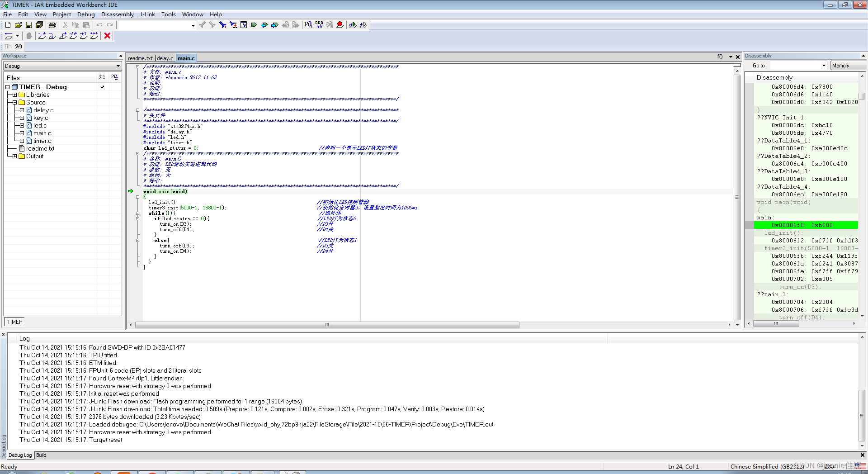Switch to the delay.c editor tab
Image resolution: width=868 pixels, height=474 pixels.
165,58
